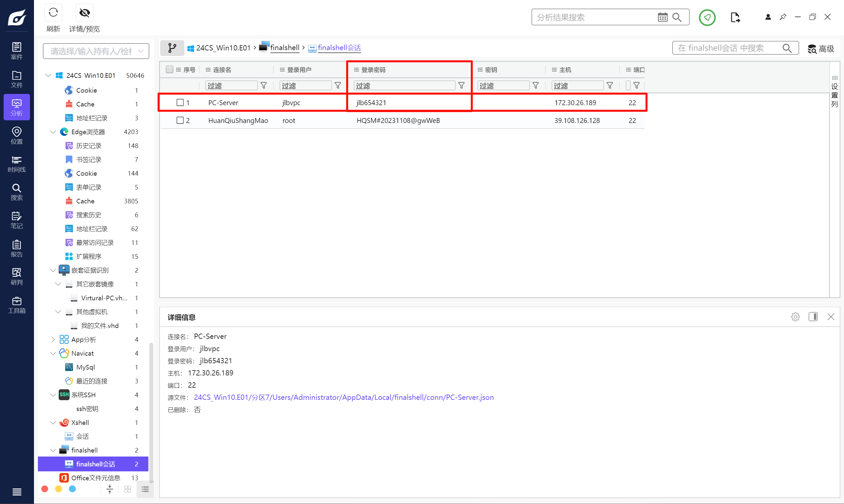Select the Virtural-PC.vh... tree item

(104, 298)
